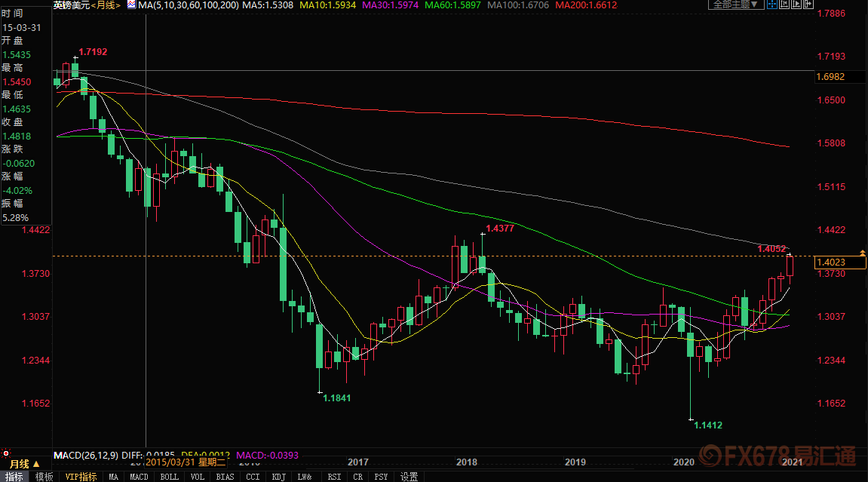Click the MA30:1.5974 value
This screenshot has height=482, width=868.
click(391, 5)
